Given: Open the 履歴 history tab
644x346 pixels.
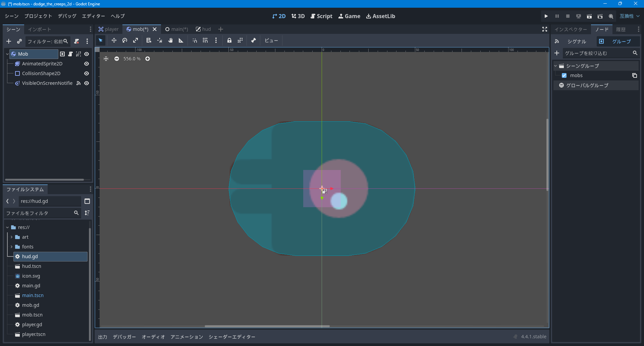Looking at the screenshot, I should [621, 30].
